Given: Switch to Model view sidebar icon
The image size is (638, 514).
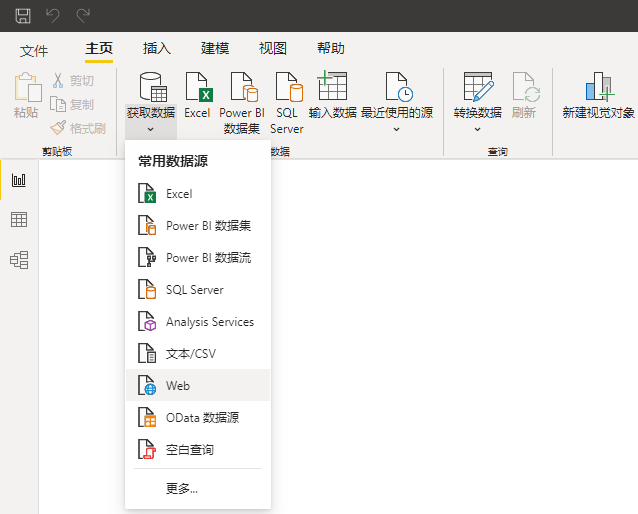Looking at the screenshot, I should [19, 260].
